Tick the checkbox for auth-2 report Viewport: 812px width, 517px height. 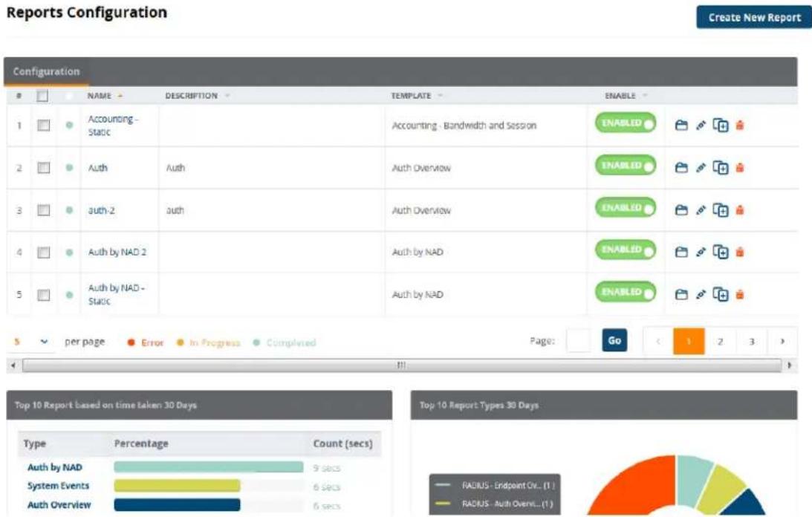pyautogui.click(x=44, y=210)
